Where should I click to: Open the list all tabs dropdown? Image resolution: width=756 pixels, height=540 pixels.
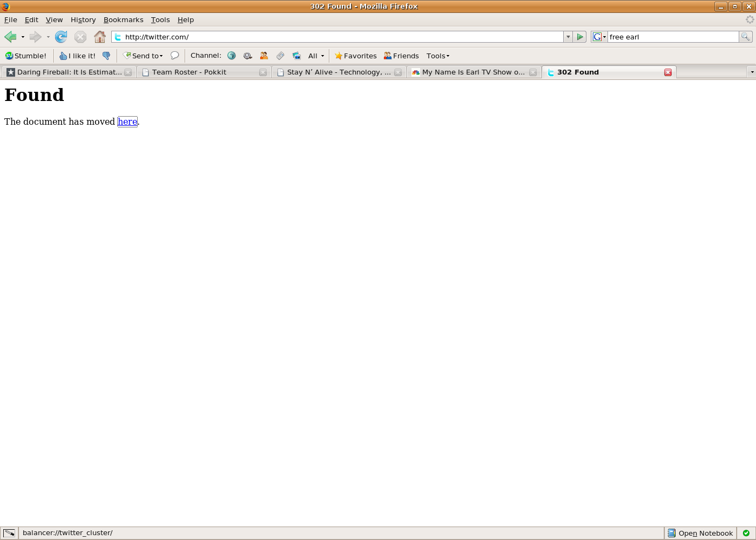[752, 72]
